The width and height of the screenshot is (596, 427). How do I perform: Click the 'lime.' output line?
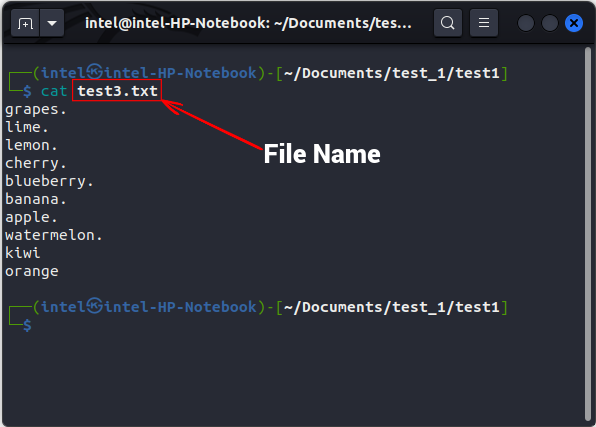click(27, 127)
